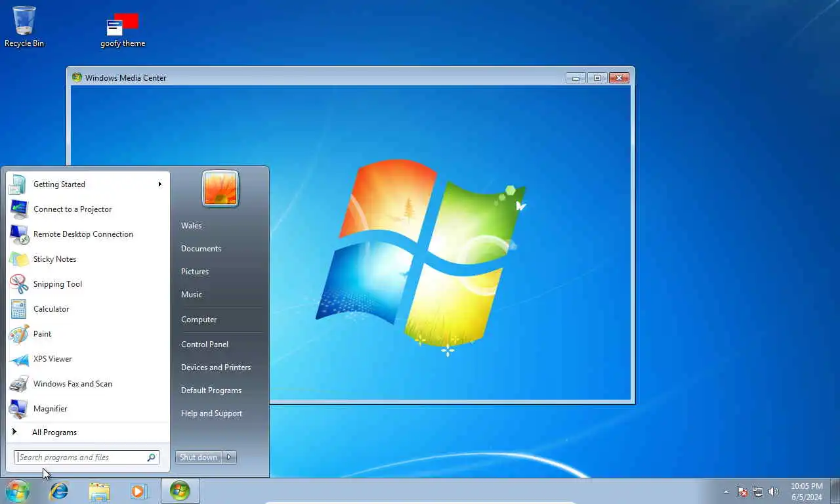Click the user account flower picture
Viewport: 840px width, 504px height.
[220, 189]
